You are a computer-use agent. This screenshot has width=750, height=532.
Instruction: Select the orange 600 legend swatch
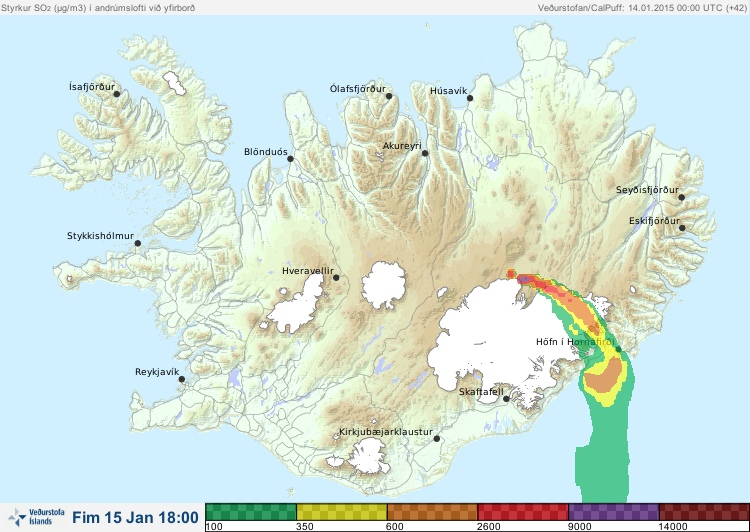[x=432, y=511]
